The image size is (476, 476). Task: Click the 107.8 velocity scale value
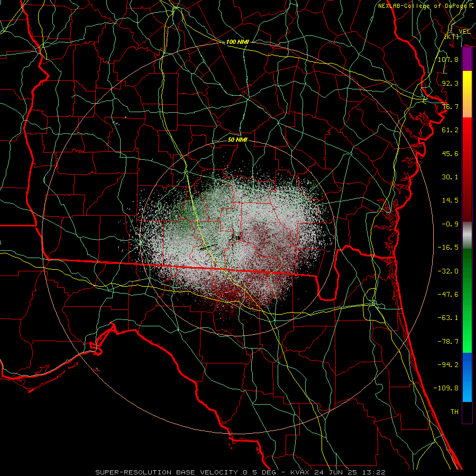[x=448, y=59]
